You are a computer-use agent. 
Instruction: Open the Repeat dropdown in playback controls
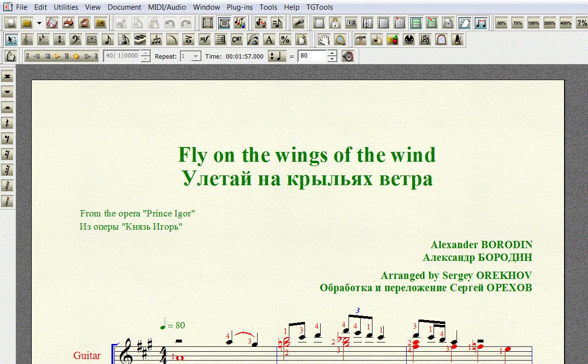coord(196,56)
